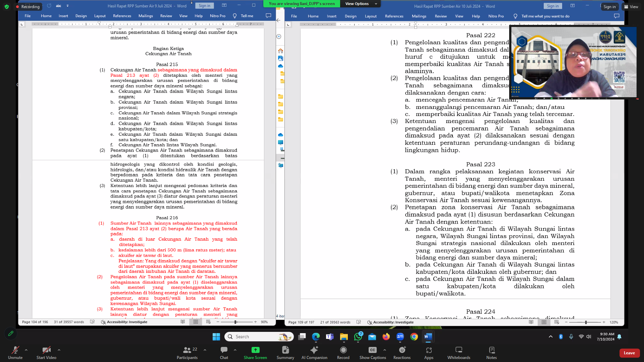Expand video options arrow next to Start Video
Screen dimensions: 644x362
click(59, 350)
